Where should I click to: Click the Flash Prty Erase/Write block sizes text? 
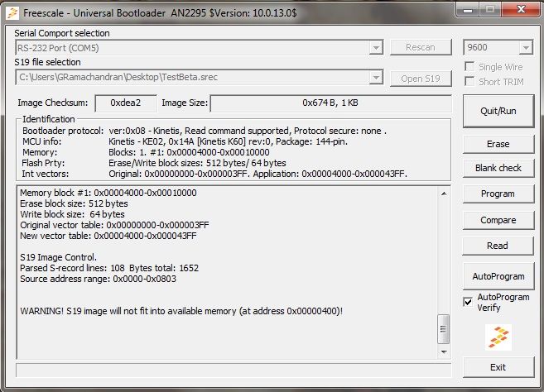click(x=197, y=163)
